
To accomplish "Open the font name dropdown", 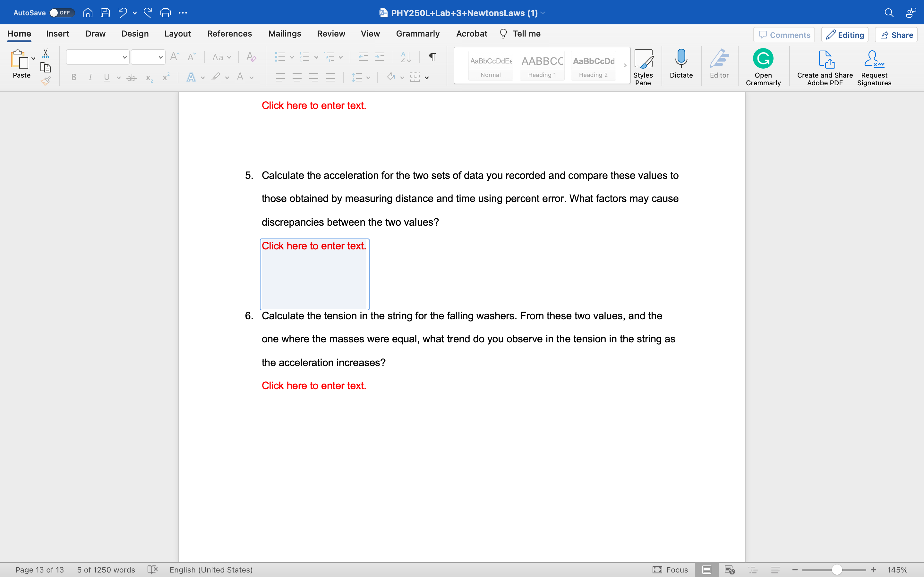I will click(124, 57).
